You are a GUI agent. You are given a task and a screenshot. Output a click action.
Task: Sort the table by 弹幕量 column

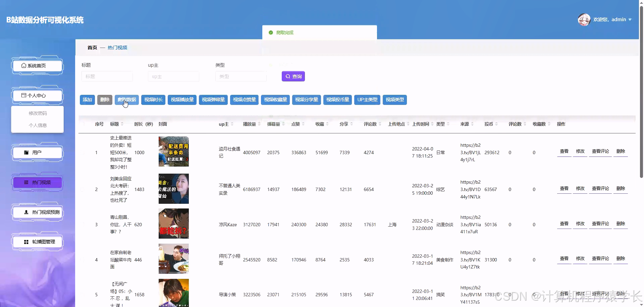(x=283, y=124)
